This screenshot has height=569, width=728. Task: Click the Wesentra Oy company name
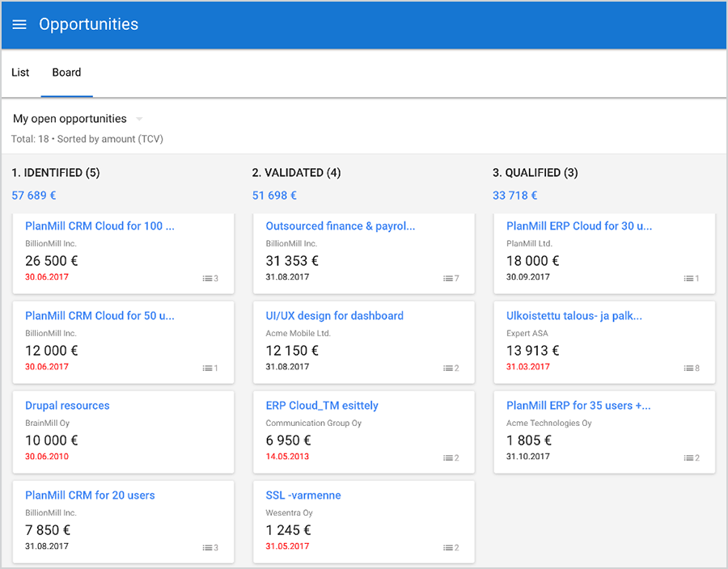click(290, 513)
